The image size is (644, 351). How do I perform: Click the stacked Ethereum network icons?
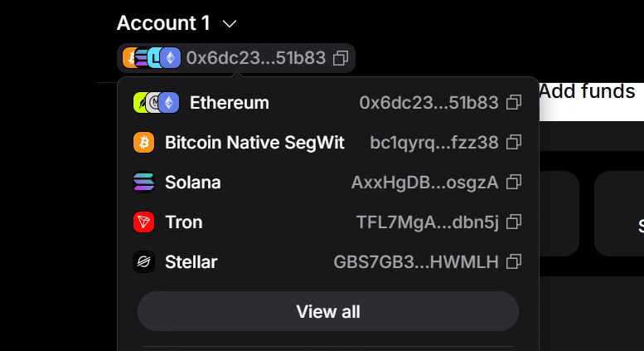(156, 102)
